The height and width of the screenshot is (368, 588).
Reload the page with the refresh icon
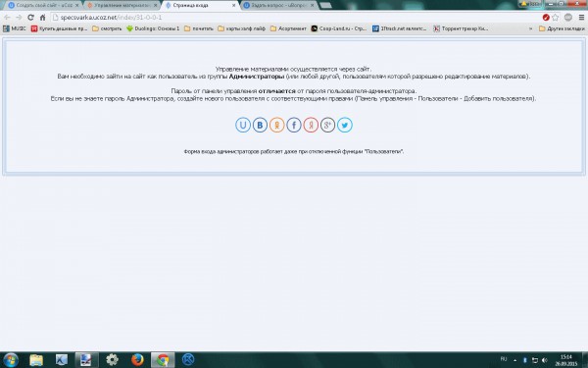(x=30, y=18)
